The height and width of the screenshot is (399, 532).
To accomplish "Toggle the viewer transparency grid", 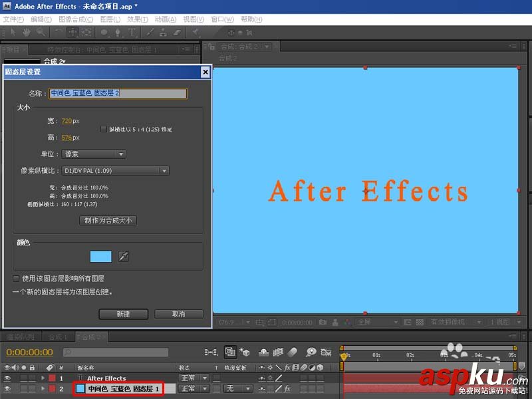I will pyautogui.click(x=420, y=322).
